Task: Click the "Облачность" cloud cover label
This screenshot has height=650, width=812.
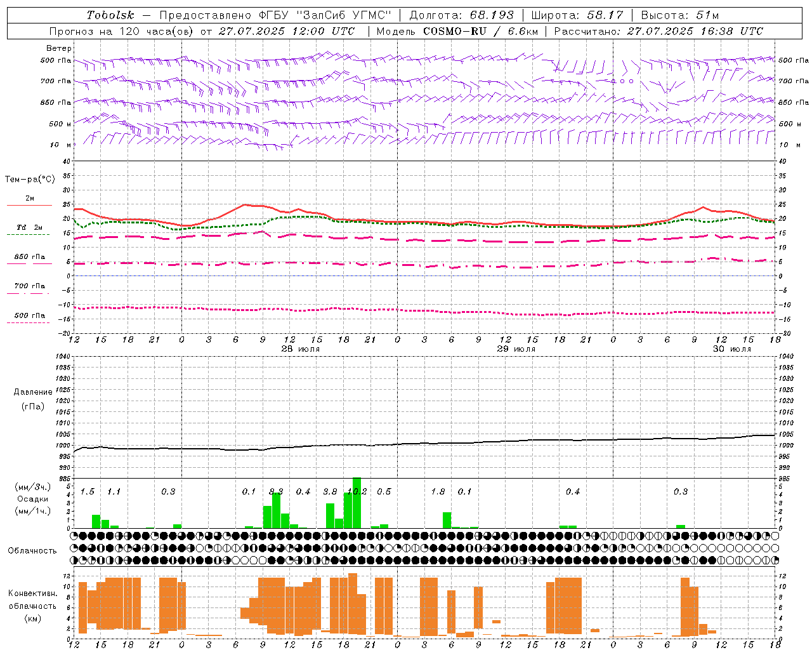Action: coord(32,550)
